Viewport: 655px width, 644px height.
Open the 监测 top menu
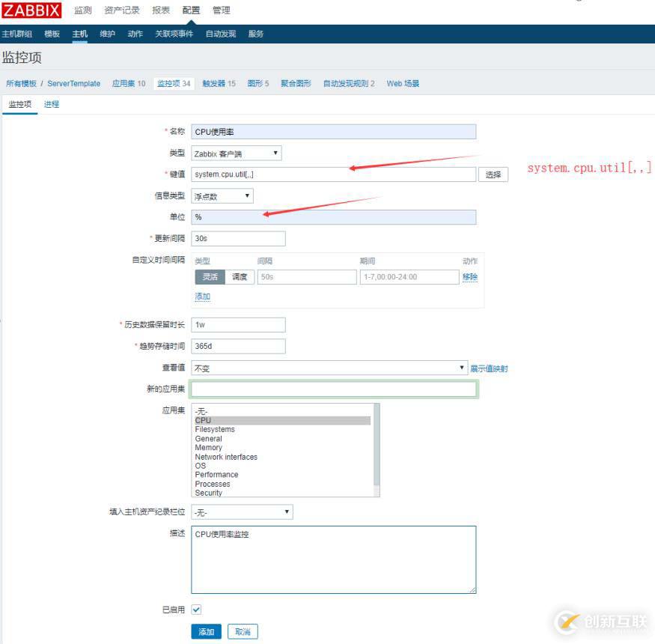click(82, 10)
